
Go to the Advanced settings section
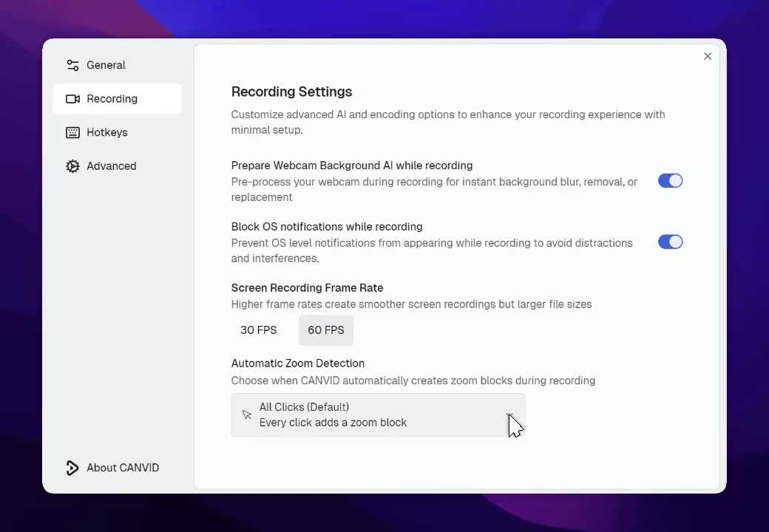tap(112, 166)
